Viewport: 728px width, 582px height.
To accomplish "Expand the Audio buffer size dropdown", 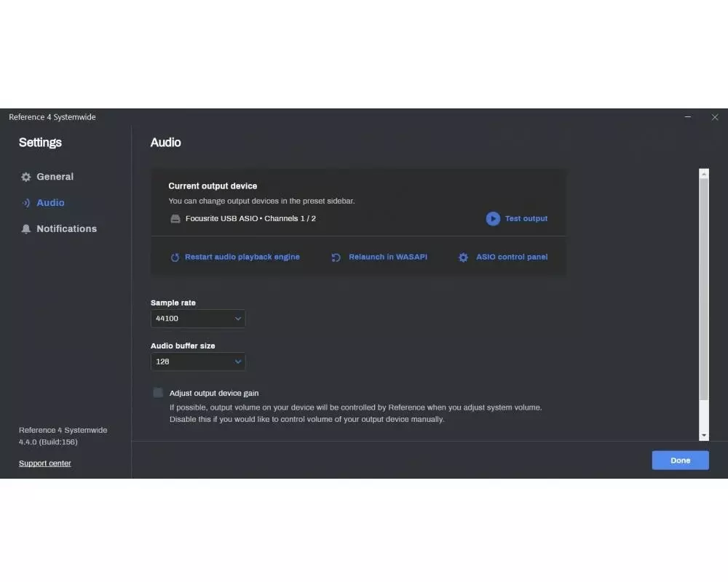I will pos(197,362).
